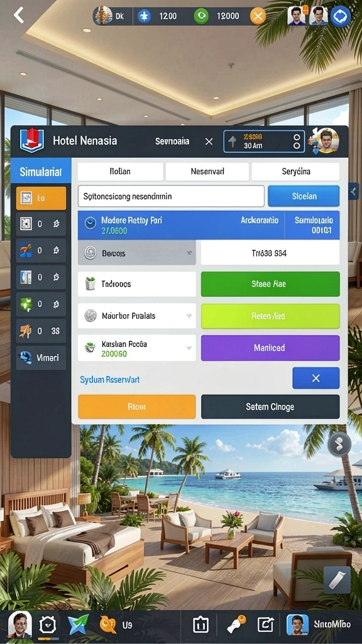Switch to the Seryciina tab
The image size is (362, 644).
click(x=295, y=171)
